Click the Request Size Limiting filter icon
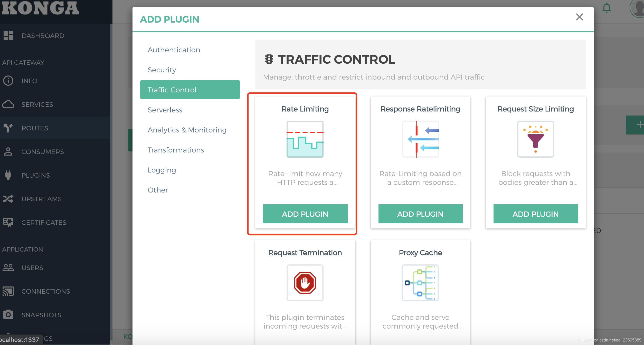644x345 pixels. coord(535,138)
